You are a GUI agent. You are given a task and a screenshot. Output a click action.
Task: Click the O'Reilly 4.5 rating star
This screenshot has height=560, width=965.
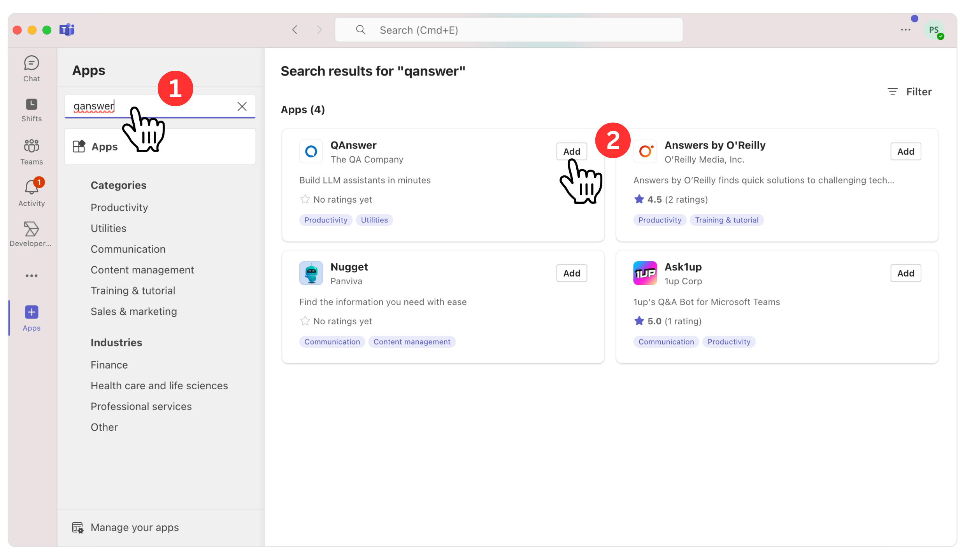click(639, 199)
